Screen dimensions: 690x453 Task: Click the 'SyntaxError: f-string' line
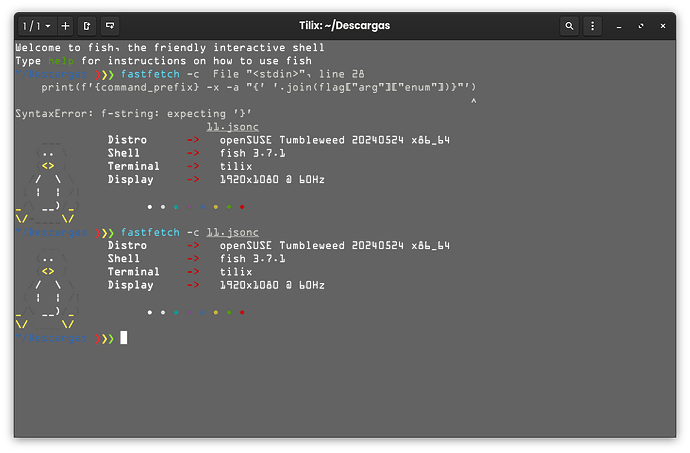click(133, 114)
